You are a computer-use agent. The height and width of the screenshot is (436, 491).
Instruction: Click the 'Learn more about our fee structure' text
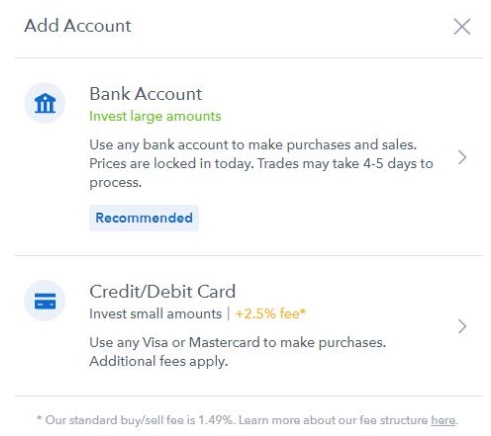(x=333, y=420)
